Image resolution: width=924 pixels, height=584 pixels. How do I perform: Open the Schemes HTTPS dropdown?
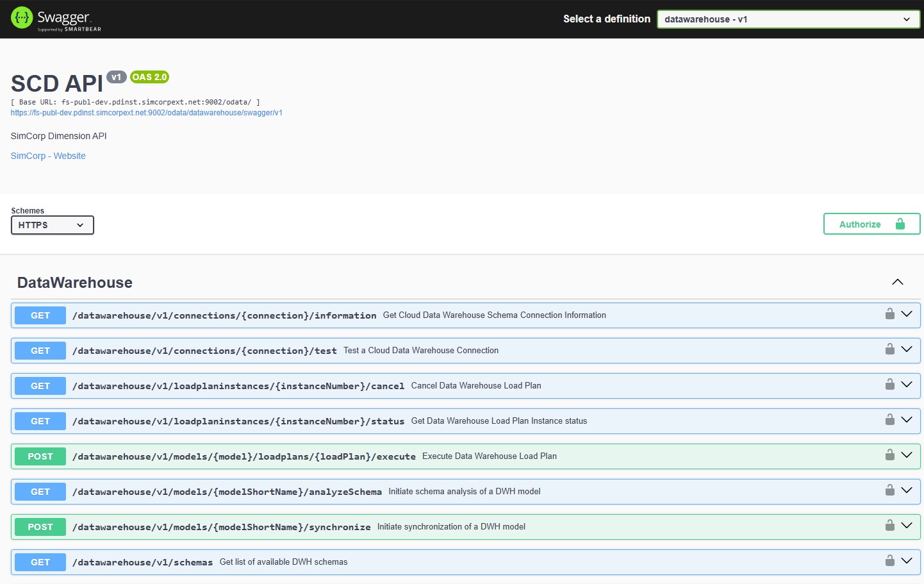[x=52, y=225]
